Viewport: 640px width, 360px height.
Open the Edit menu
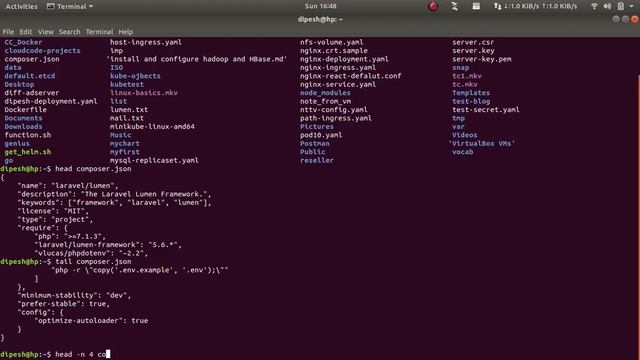pyautogui.click(x=25, y=32)
